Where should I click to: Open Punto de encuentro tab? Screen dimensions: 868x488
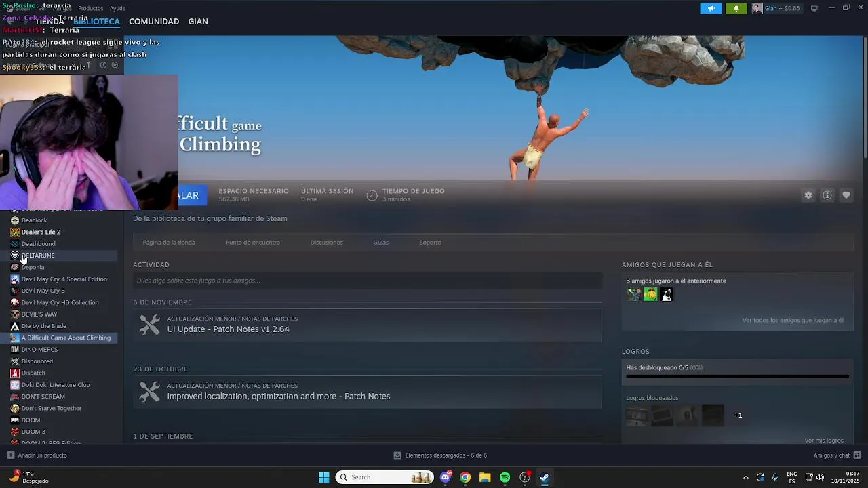(x=253, y=243)
